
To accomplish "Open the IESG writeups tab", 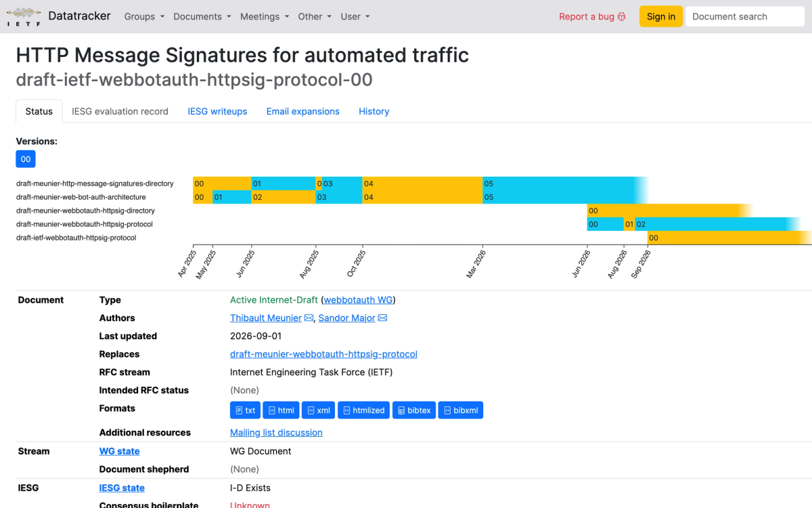I will pos(217,111).
